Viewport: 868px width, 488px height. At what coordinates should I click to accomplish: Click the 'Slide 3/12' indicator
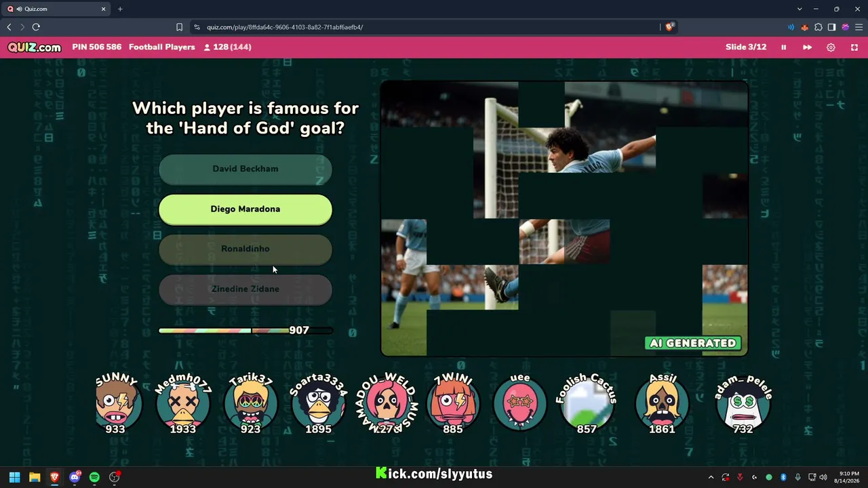click(x=746, y=47)
